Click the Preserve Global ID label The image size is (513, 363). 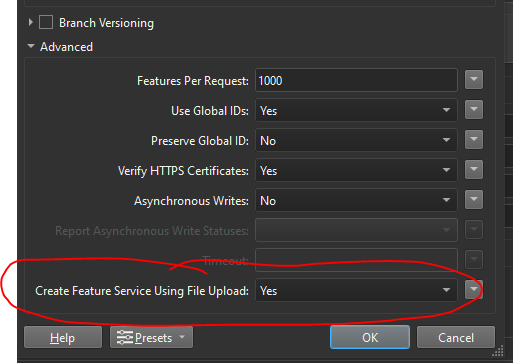tap(200, 141)
